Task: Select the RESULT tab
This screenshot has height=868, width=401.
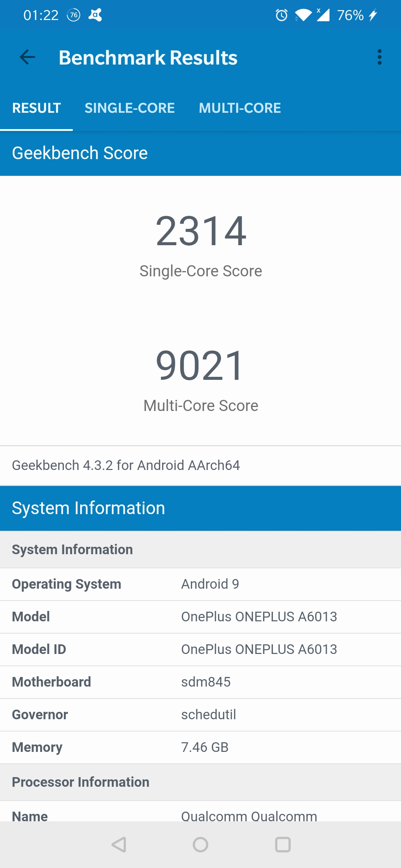Action: pyautogui.click(x=36, y=108)
